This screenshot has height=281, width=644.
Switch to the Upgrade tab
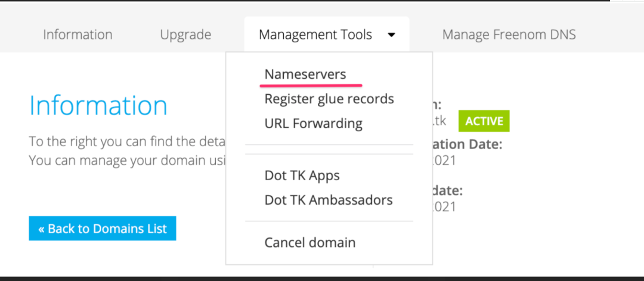click(185, 35)
